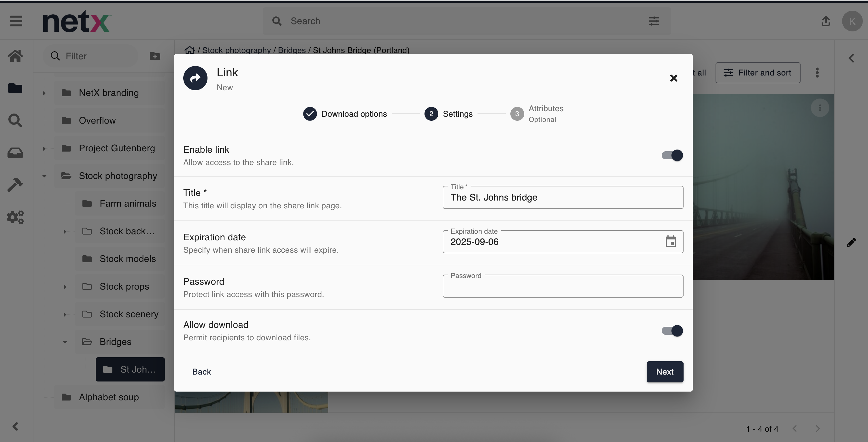Screen dimensions: 868x442
Task: Collapse the Stock photography folder
Action: click(44, 176)
